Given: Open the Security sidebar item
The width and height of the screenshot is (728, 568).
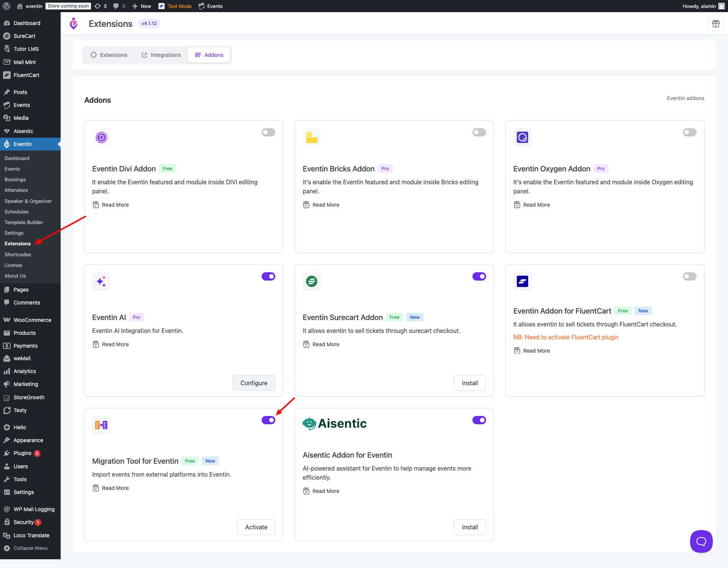Looking at the screenshot, I should click(30, 522).
